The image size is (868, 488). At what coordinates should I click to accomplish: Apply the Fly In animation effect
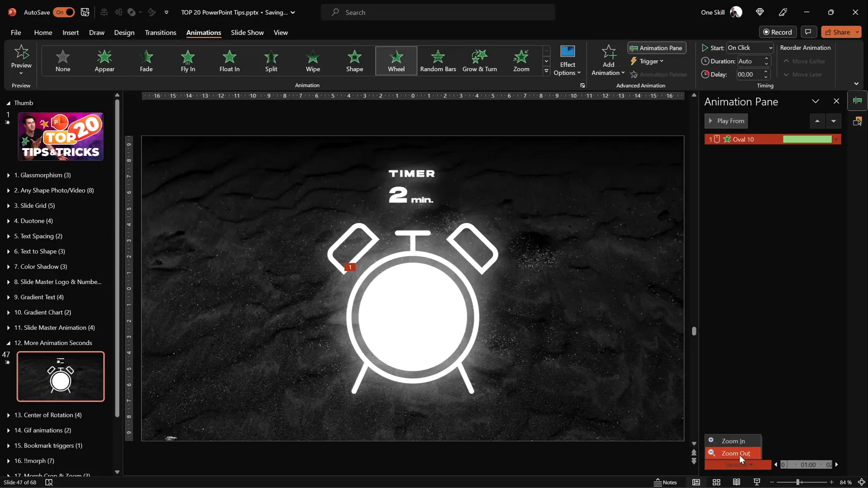point(188,61)
